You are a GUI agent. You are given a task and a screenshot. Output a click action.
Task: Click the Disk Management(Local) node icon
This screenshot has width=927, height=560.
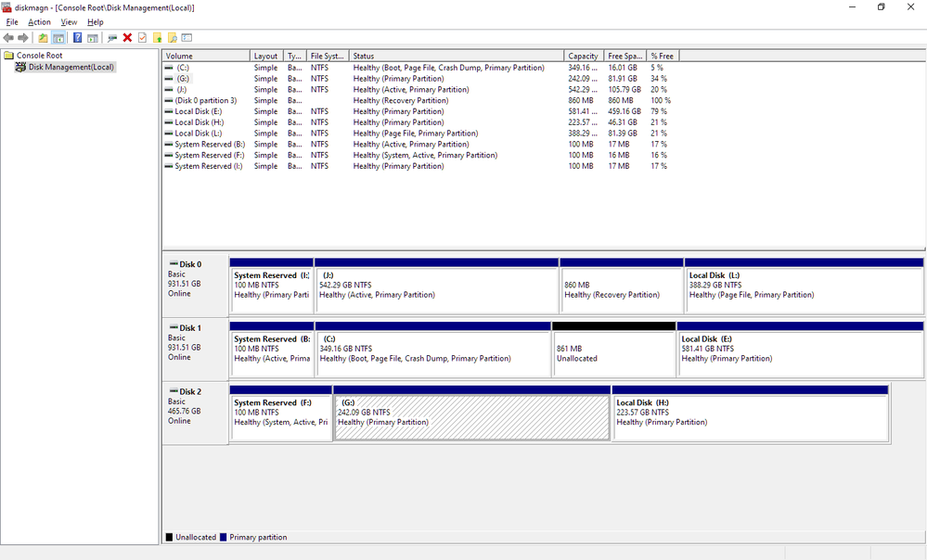(x=20, y=67)
